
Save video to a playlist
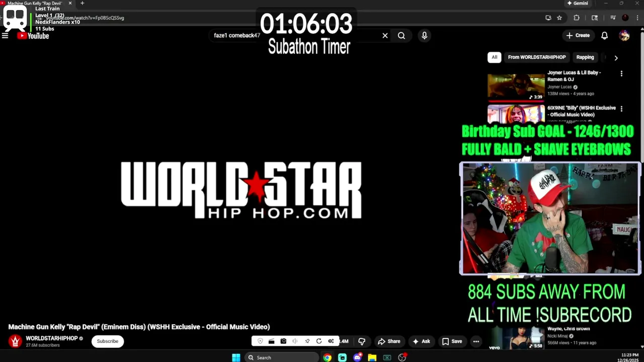452,341
